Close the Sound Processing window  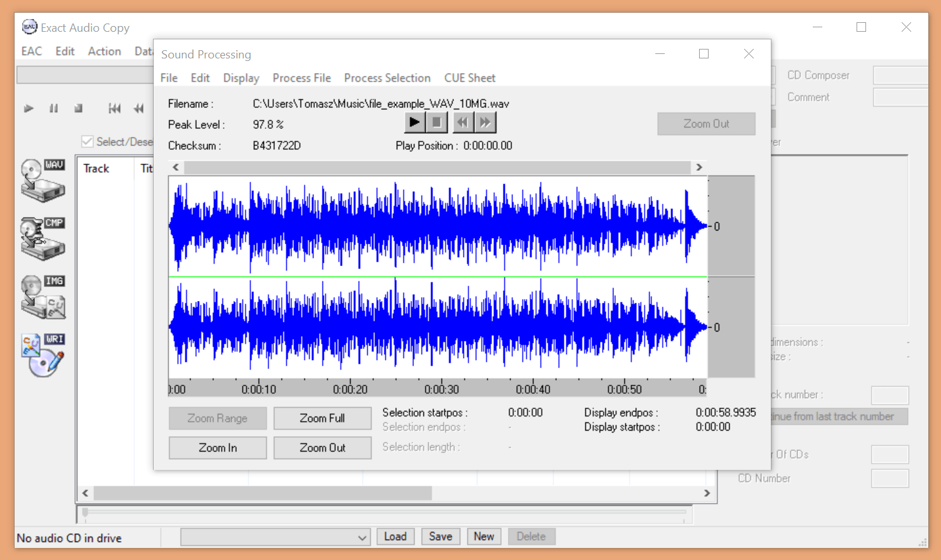click(x=749, y=54)
